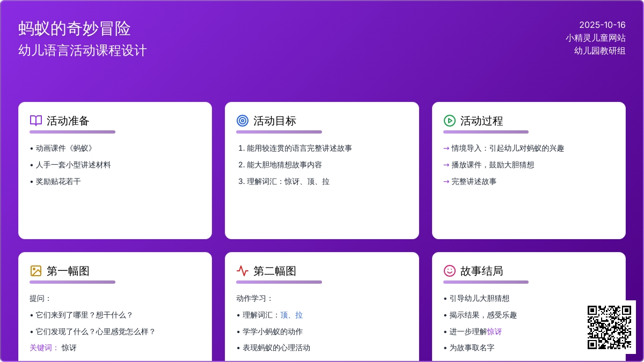Click the open book icon beside 活动准备
The width and height of the screenshot is (644, 362).
pos(36,121)
